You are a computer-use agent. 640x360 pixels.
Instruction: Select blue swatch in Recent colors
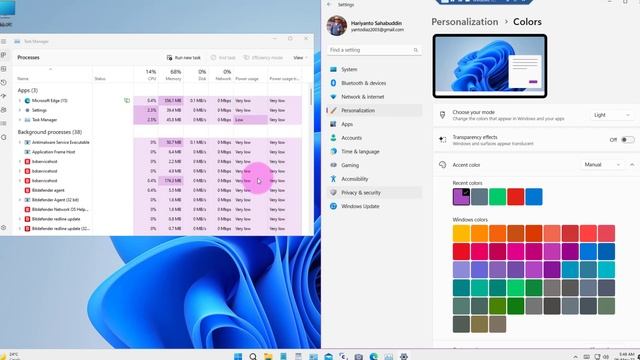(x=534, y=197)
